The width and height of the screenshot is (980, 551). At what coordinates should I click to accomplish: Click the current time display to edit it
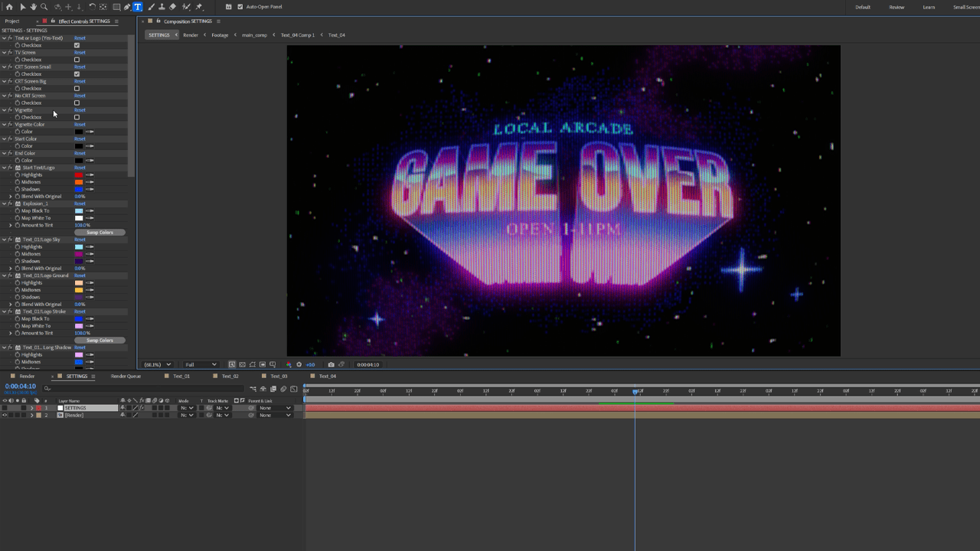pyautogui.click(x=19, y=386)
